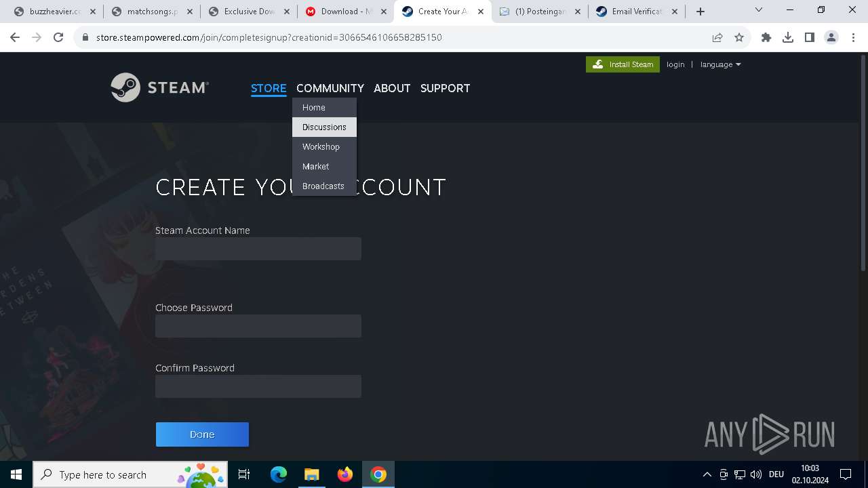Open Chrome from taskbar
868x488 pixels.
pos(378,474)
